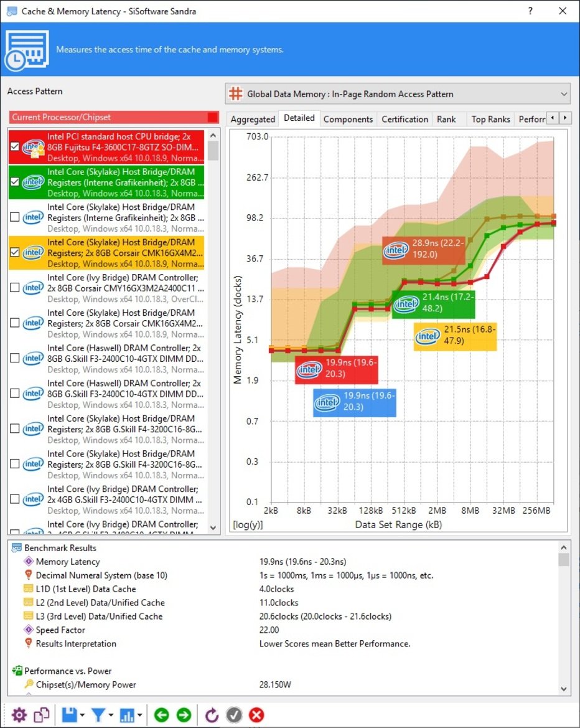Image resolution: width=580 pixels, height=728 pixels.
Task: Save results with the floppy disk icon
Action: [69, 714]
